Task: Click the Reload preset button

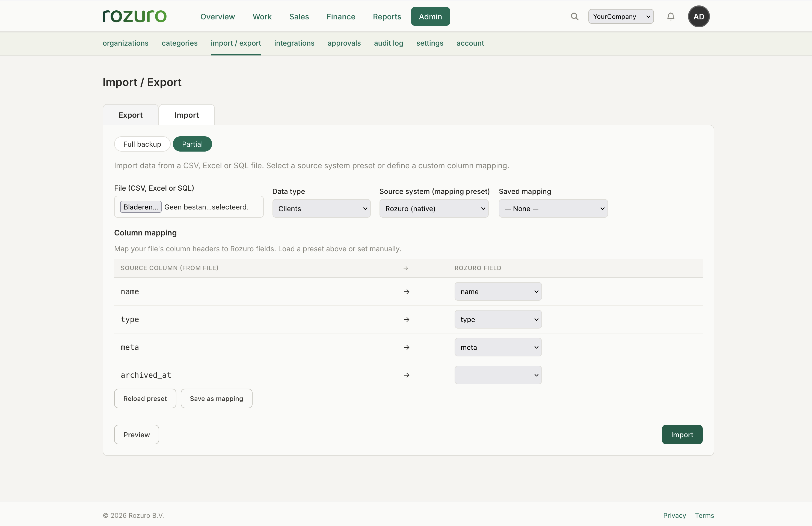Action: [145, 399]
